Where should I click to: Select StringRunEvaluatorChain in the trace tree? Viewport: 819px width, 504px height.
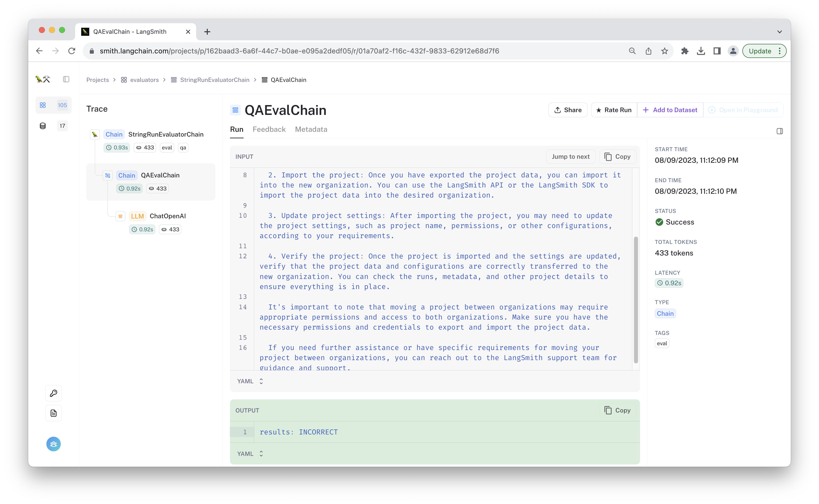point(166,134)
